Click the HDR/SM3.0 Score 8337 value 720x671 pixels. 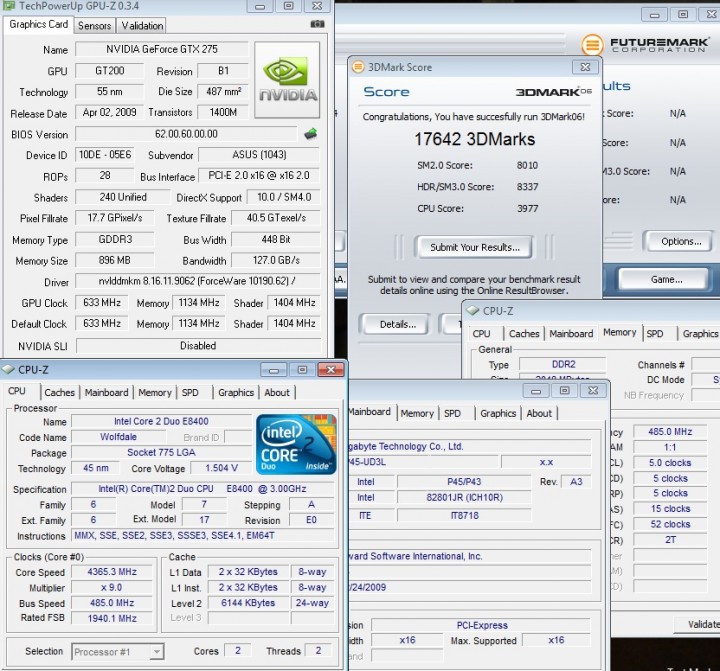tap(527, 187)
